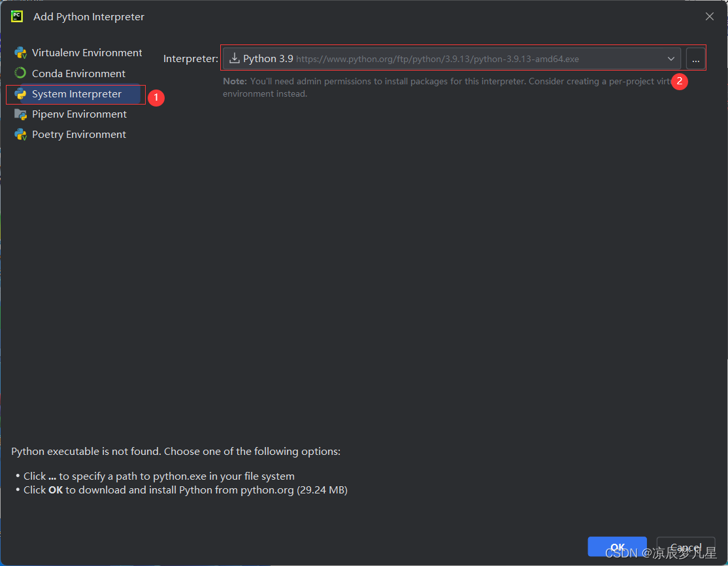728x566 pixels.
Task: Confirm with the OK button
Action: [617, 547]
